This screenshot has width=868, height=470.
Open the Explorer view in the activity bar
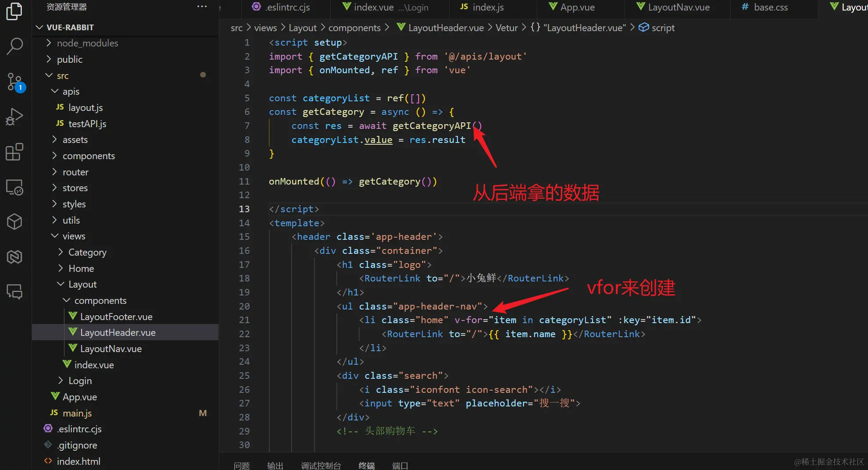pos(14,12)
